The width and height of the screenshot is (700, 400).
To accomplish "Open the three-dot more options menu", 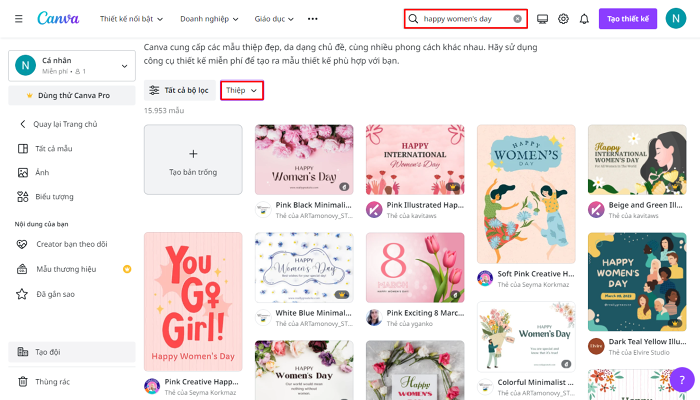I will click(x=312, y=19).
